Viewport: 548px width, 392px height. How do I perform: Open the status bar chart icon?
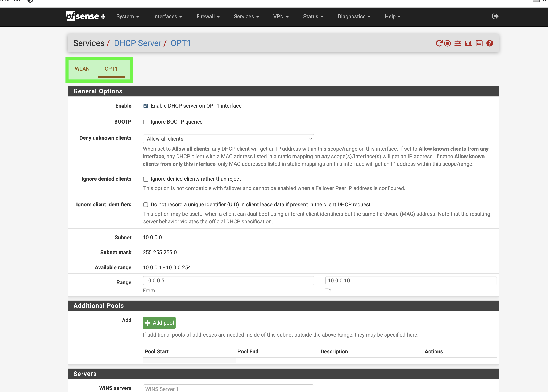pos(468,43)
